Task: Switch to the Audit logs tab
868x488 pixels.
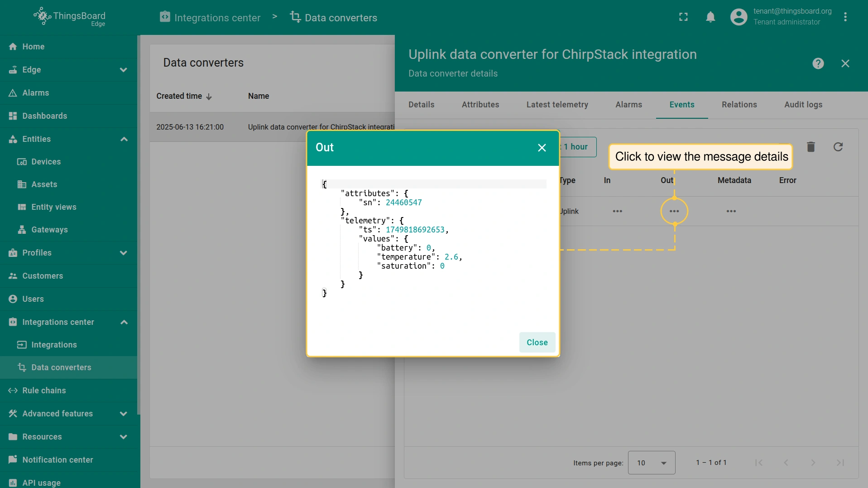Action: pos(803,105)
